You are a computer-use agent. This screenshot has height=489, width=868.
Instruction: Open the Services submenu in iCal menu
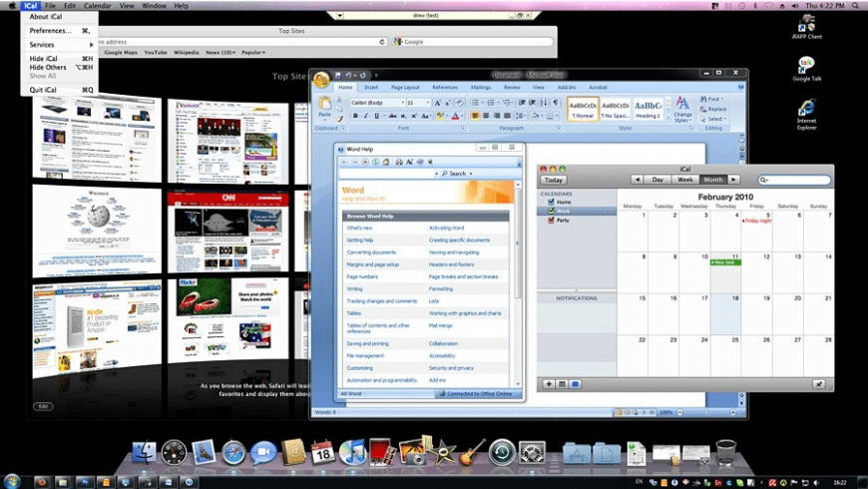pos(59,44)
